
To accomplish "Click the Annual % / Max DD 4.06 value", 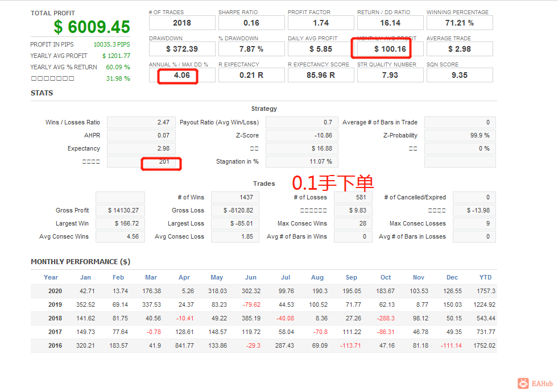I will click(x=182, y=76).
